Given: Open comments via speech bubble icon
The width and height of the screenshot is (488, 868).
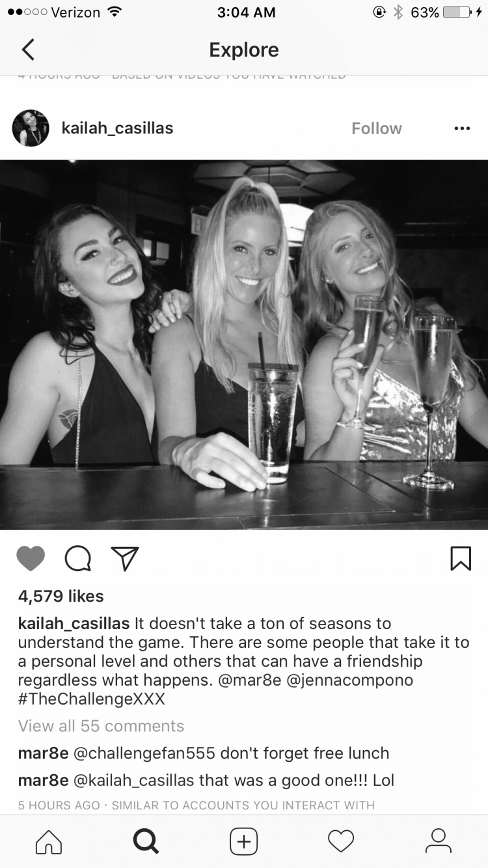Looking at the screenshot, I should coord(78,559).
